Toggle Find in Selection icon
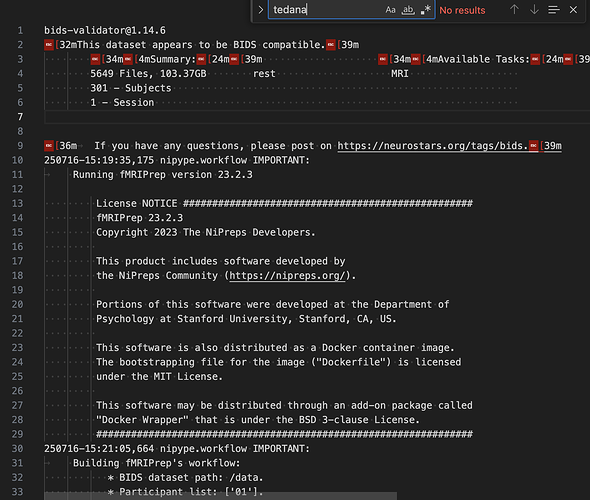 (554, 10)
